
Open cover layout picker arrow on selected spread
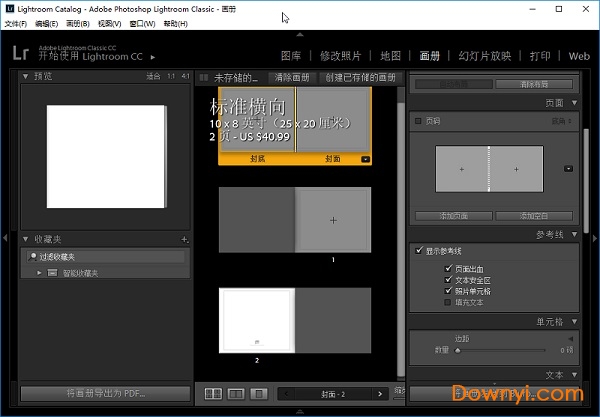point(365,159)
